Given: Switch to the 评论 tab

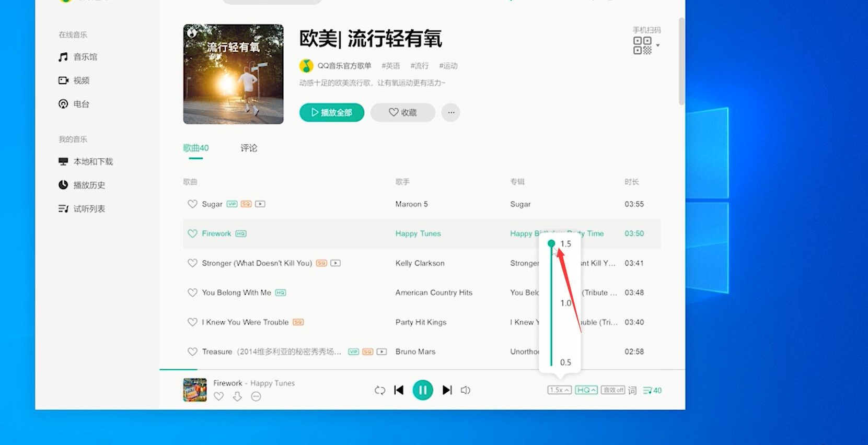Looking at the screenshot, I should 249,148.
